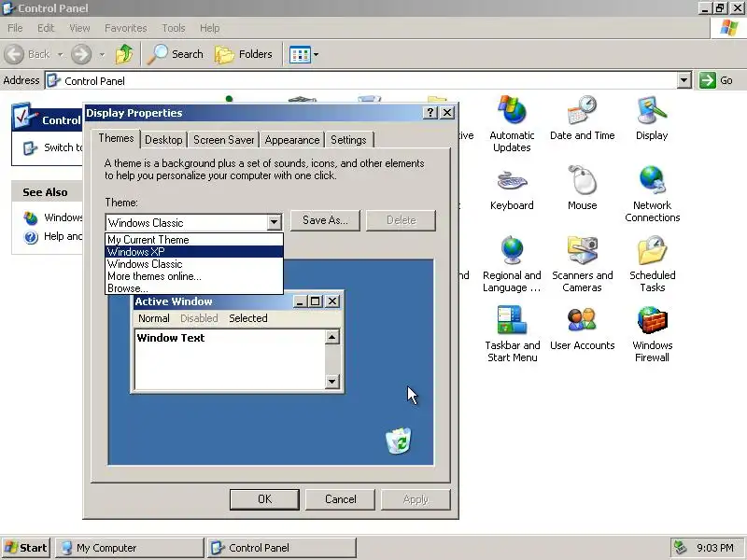Click the Save As... button
This screenshot has width=747, height=560.
325,220
